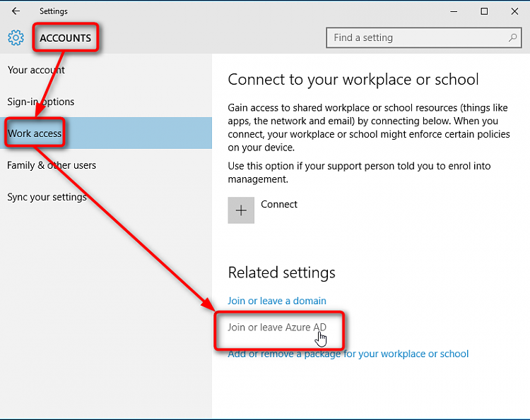Select the Work access section
The width and height of the screenshot is (530, 420).
[106, 133]
